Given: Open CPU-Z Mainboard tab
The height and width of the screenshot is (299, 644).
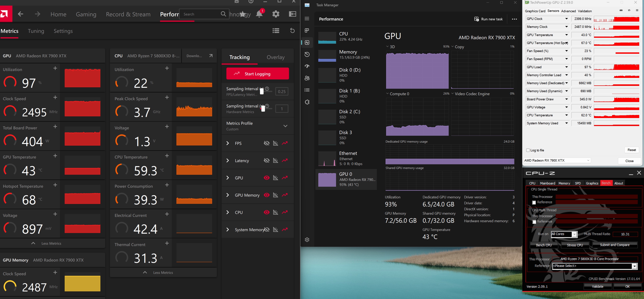Looking at the screenshot, I should pyautogui.click(x=547, y=183).
